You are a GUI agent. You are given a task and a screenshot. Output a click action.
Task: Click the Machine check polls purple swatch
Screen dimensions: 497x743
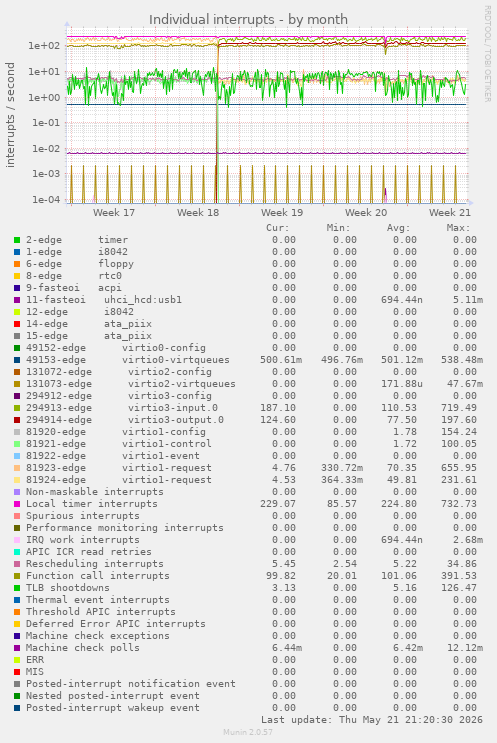click(x=17, y=648)
